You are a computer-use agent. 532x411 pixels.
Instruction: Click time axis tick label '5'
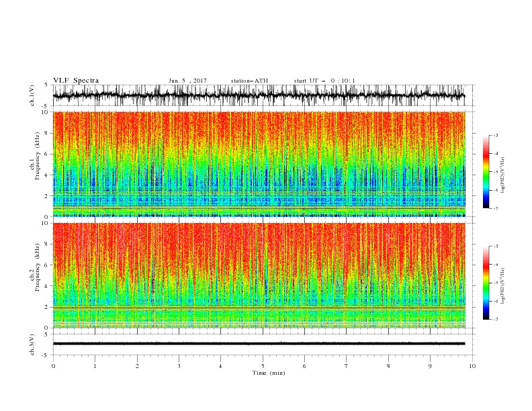pyautogui.click(x=263, y=366)
